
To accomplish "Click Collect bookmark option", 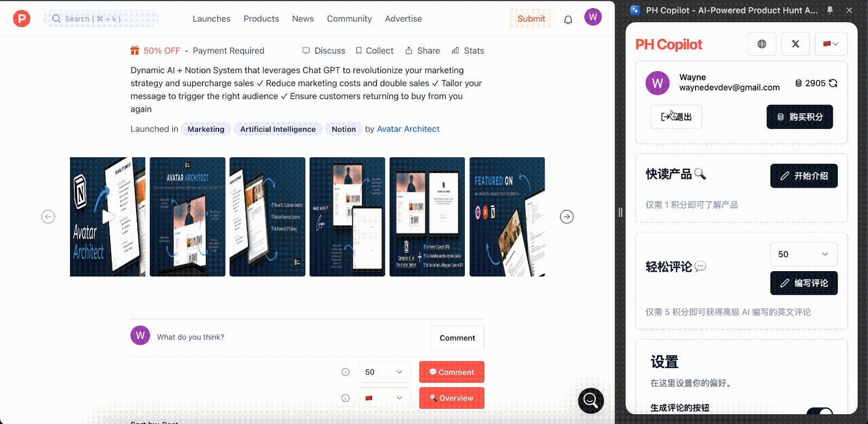I will pyautogui.click(x=374, y=50).
